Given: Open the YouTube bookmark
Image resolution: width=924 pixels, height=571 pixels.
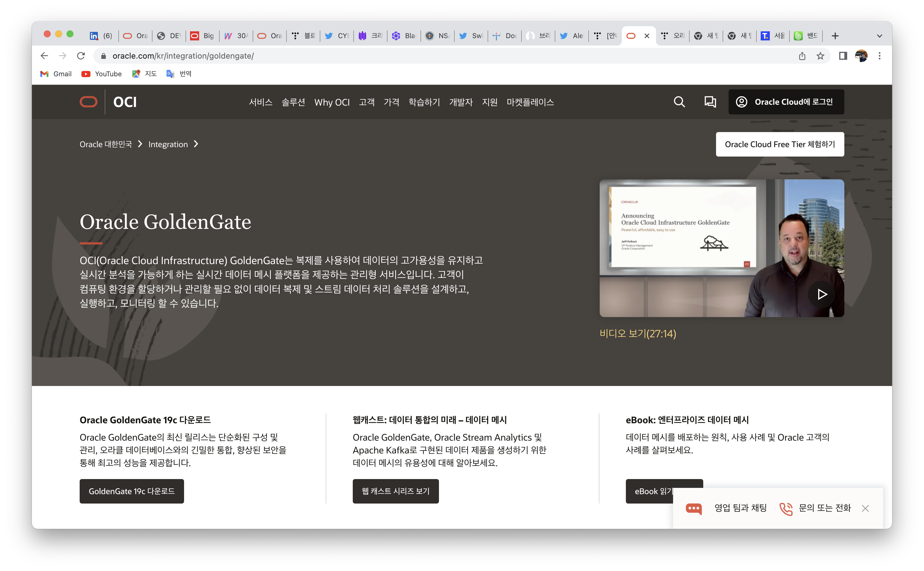Looking at the screenshot, I should click(x=102, y=74).
